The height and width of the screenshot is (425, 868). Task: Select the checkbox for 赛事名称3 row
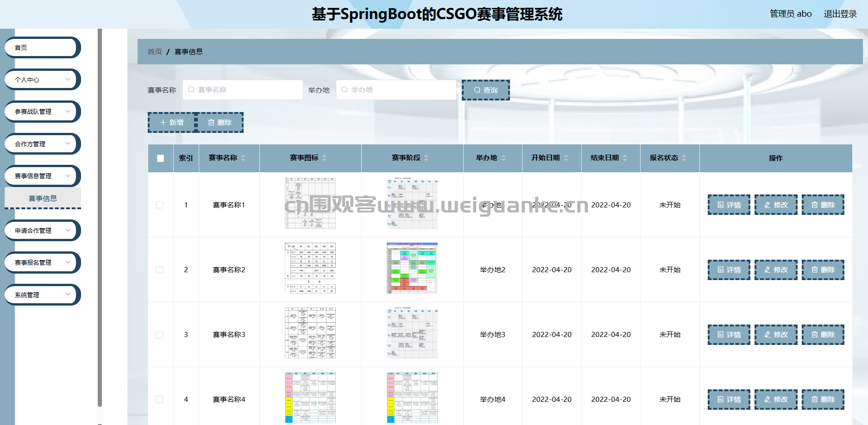pyautogui.click(x=159, y=334)
